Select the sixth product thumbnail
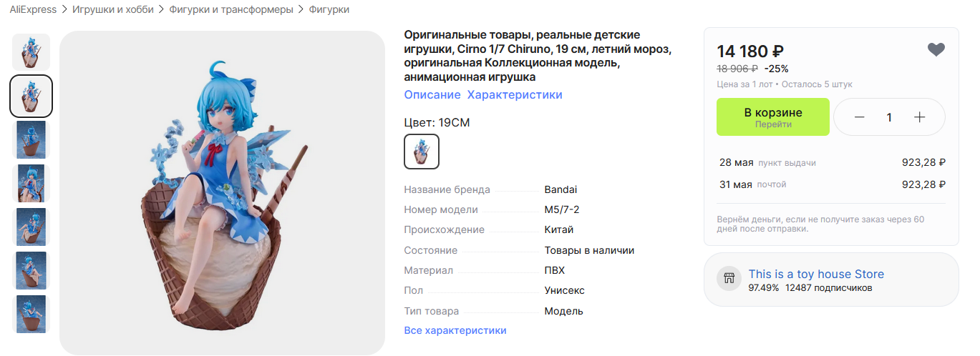 coord(31,270)
